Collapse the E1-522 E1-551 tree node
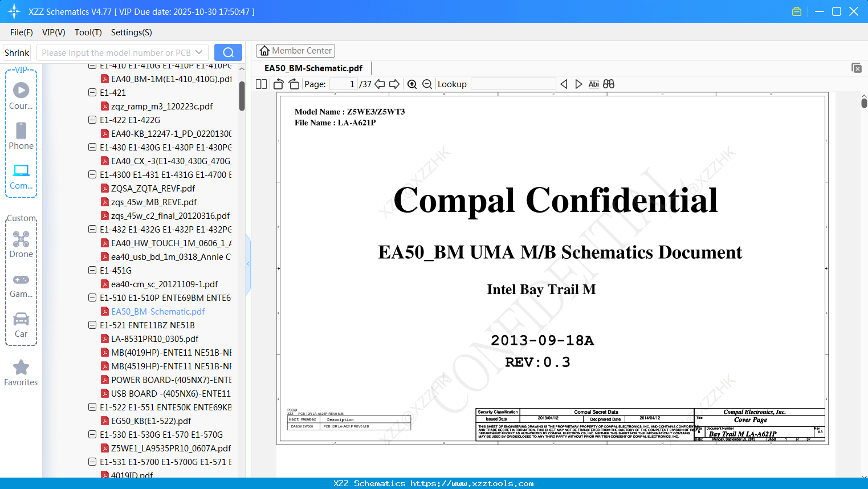868x489 pixels. [92, 407]
